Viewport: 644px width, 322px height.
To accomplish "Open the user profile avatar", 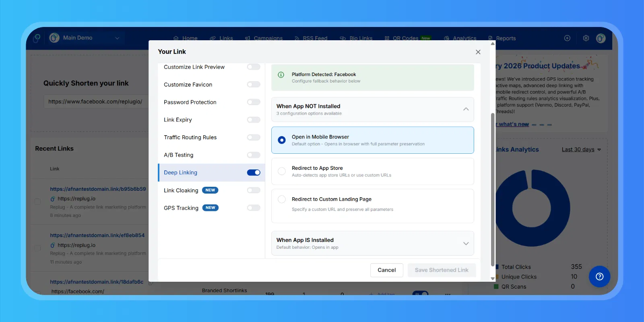I will [601, 38].
